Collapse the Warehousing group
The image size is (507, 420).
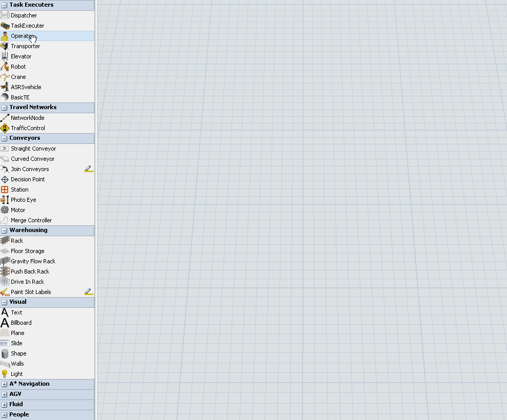[x=5, y=230]
